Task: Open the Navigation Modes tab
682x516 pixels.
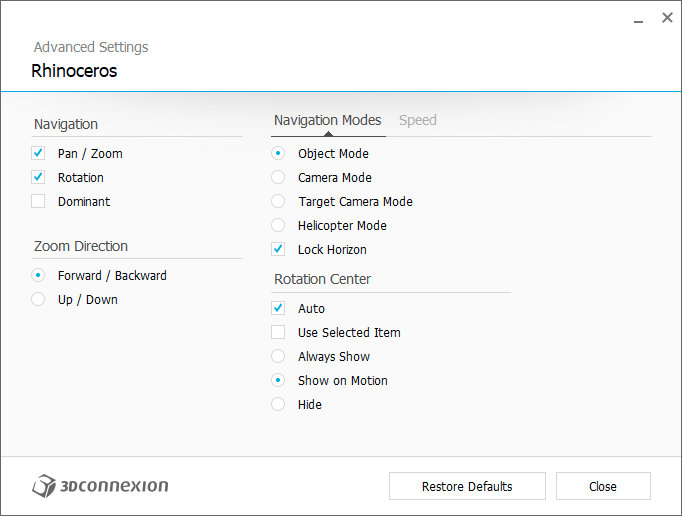Action: tap(328, 120)
